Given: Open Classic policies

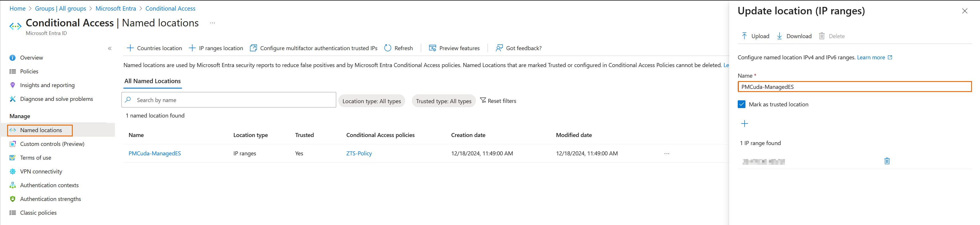Looking at the screenshot, I should point(38,212).
